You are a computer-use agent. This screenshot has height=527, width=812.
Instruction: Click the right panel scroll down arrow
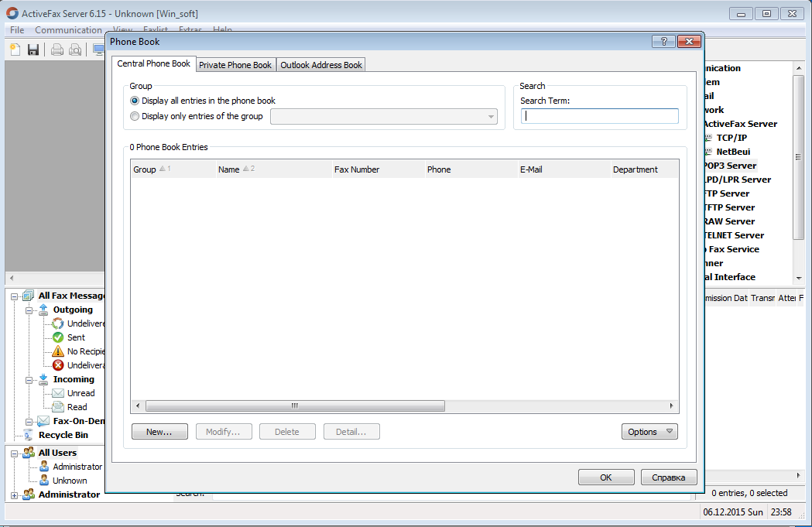click(799, 279)
